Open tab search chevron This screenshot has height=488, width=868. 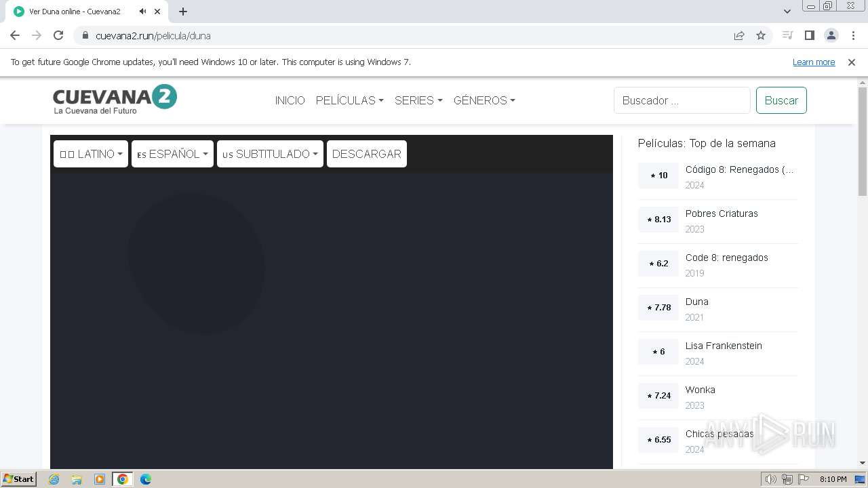787,12
